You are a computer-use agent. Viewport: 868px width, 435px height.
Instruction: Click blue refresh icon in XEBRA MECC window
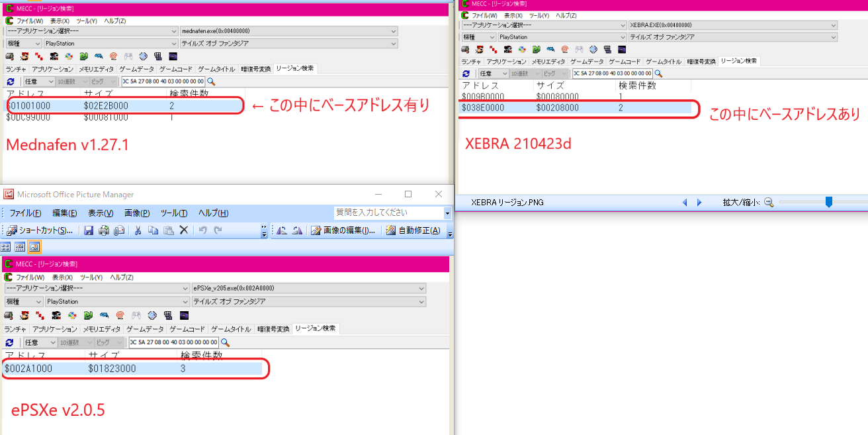466,73
